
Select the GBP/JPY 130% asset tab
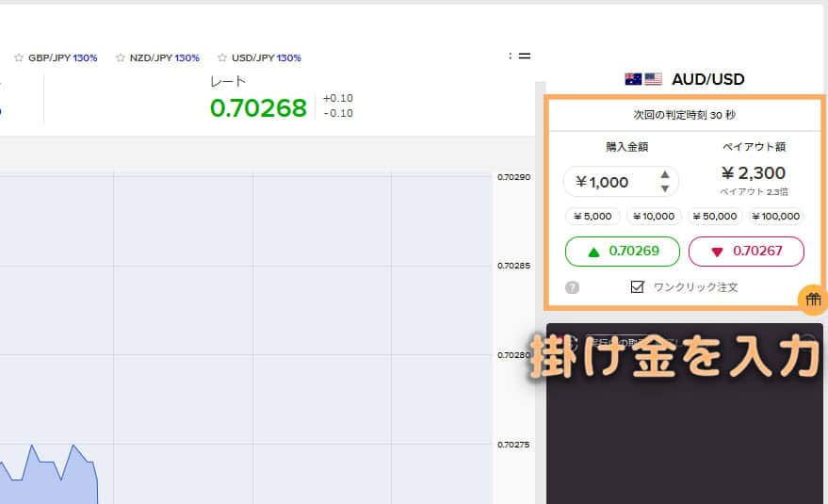pos(62,57)
